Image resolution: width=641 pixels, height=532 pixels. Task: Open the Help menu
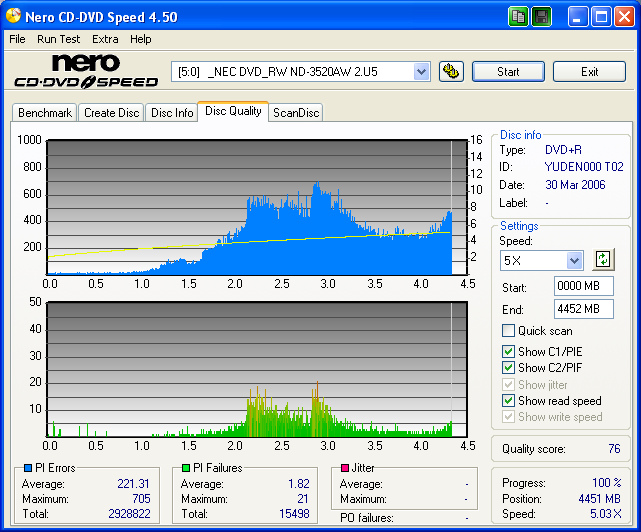click(141, 39)
